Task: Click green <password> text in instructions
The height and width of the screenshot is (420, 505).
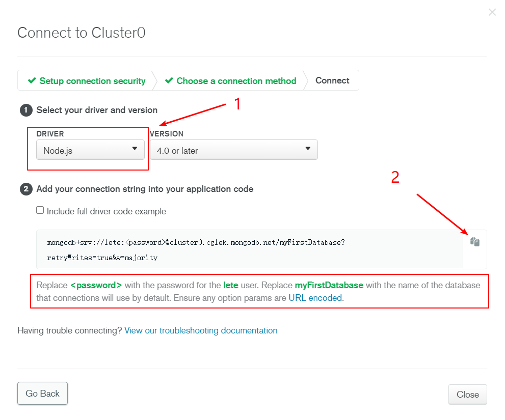Action: coord(96,285)
